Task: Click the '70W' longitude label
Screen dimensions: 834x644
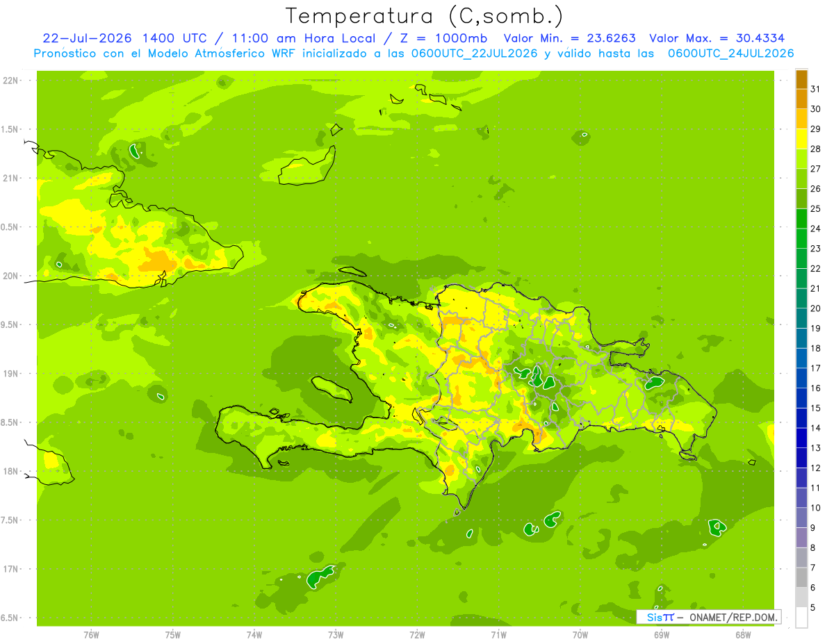Action: click(x=580, y=635)
